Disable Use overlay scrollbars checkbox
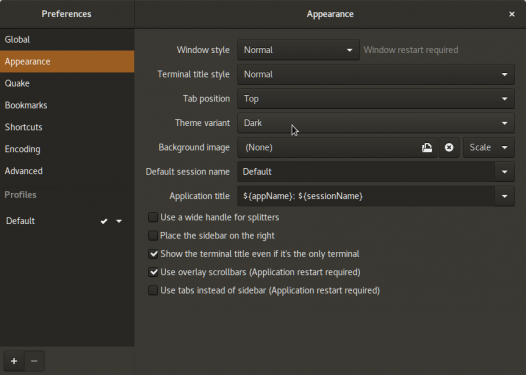The width and height of the screenshot is (526, 375). click(153, 272)
